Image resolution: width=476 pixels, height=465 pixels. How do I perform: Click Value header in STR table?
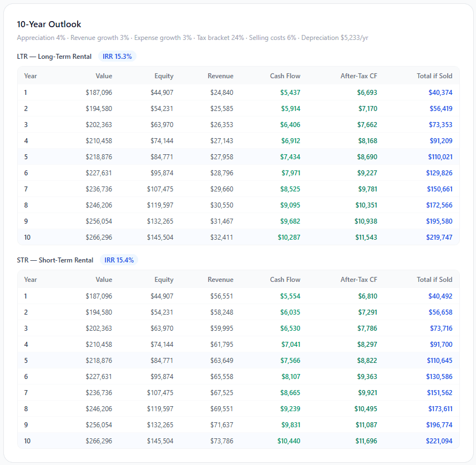[103, 280]
